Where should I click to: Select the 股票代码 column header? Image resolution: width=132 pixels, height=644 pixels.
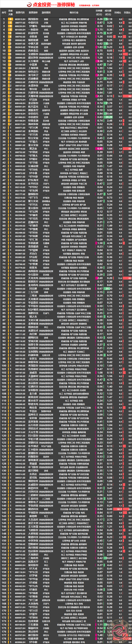(20, 12)
